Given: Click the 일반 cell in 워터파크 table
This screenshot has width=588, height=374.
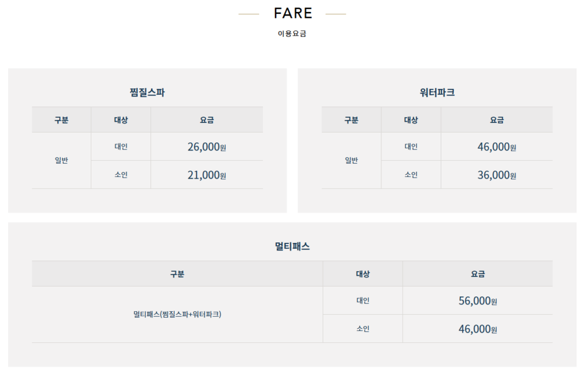Looking at the screenshot, I should tap(351, 161).
